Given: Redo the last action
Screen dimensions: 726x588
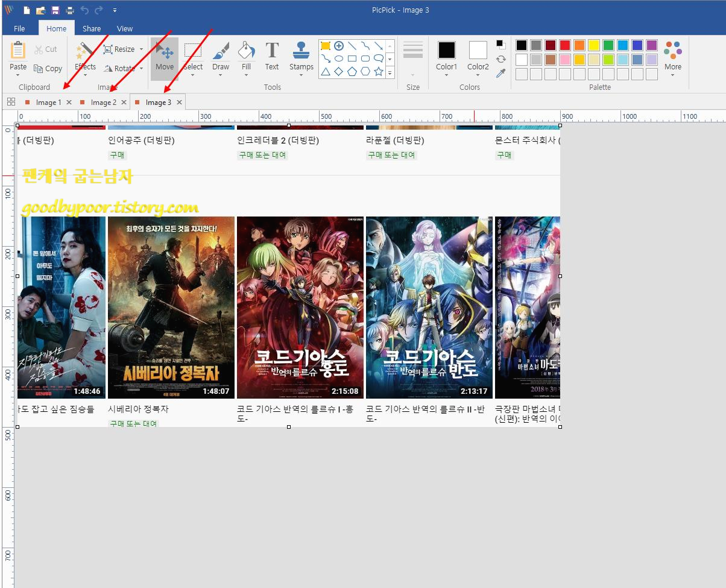Looking at the screenshot, I should tap(98, 10).
